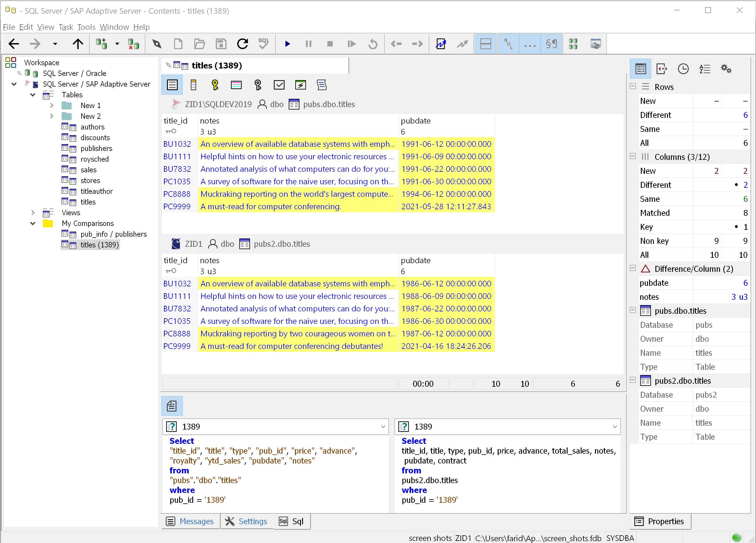
Task: Switch to the Settings tab
Action: point(247,521)
